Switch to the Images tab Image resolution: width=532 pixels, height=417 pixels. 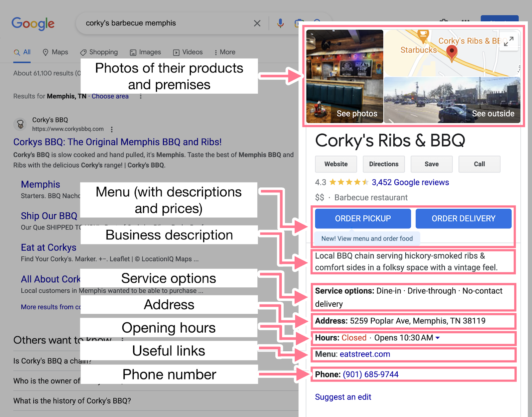click(x=145, y=52)
